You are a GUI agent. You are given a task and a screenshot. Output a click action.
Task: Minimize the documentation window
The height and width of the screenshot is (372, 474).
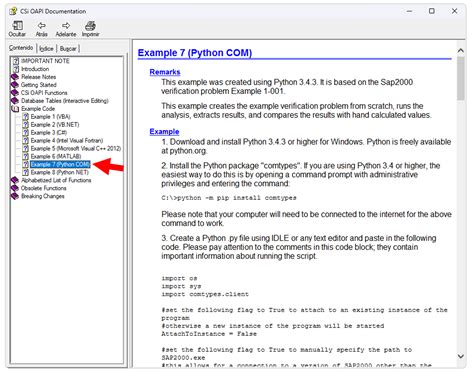click(409, 11)
